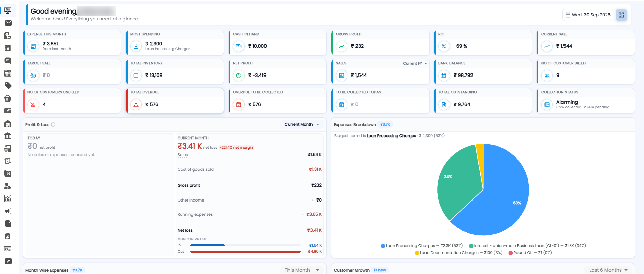This screenshot has height=274, width=644.
Task: Open the activity pulse monitor sidebar icon
Action: click(8, 261)
